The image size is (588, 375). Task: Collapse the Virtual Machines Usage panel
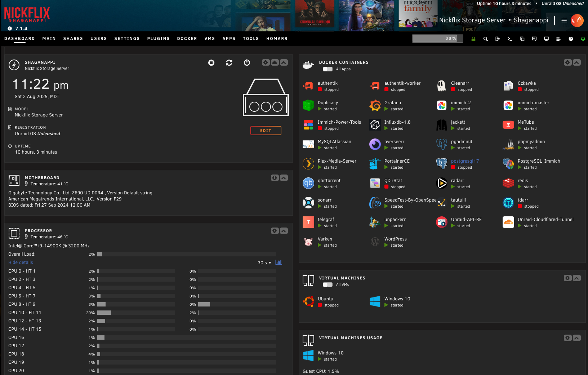pos(577,338)
